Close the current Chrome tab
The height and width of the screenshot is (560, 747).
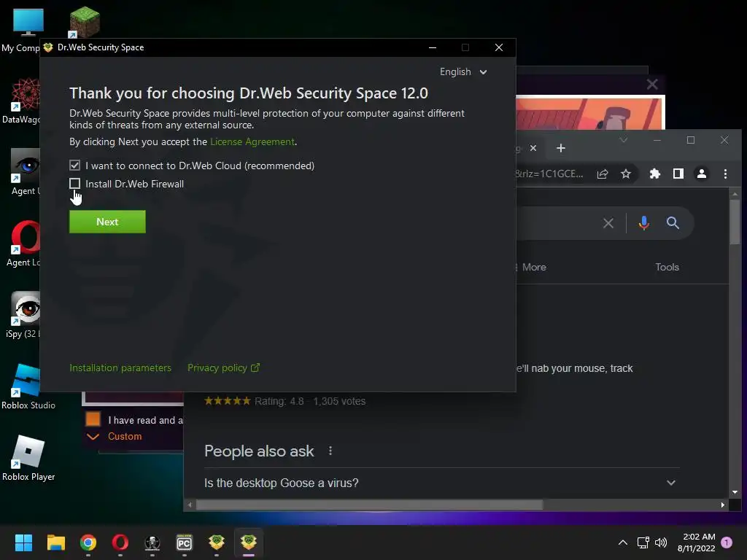pos(533,148)
